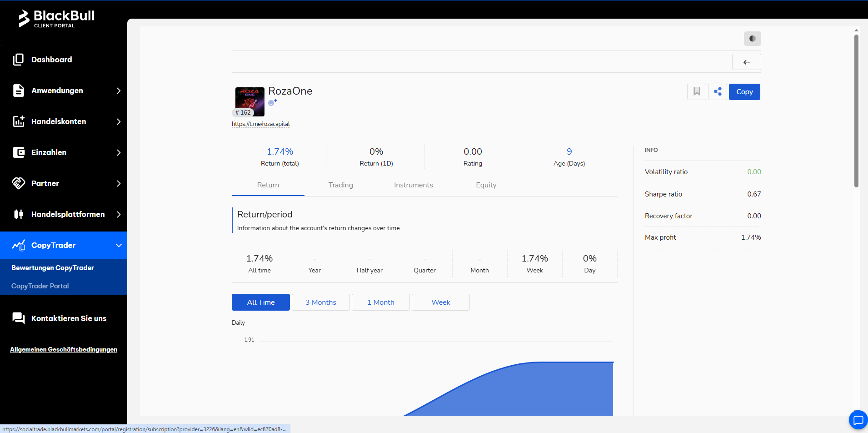This screenshot has height=433, width=868.
Task: Click the Handelskonten chart icon
Action: (x=18, y=121)
